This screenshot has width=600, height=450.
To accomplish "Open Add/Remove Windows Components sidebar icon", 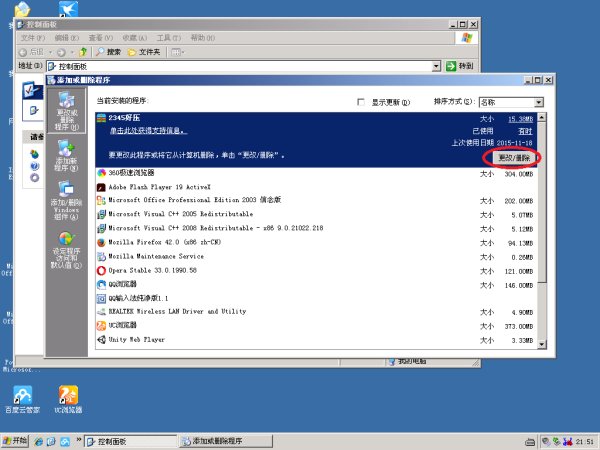I will tap(66, 196).
